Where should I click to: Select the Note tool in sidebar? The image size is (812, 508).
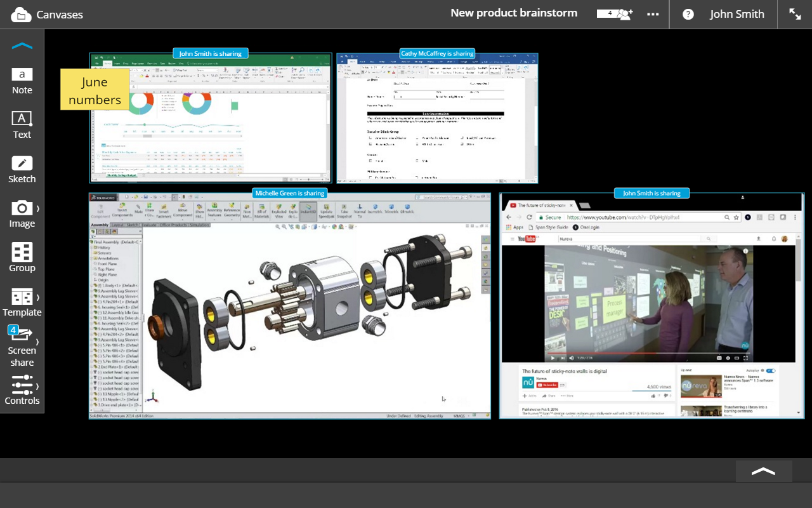click(22, 81)
